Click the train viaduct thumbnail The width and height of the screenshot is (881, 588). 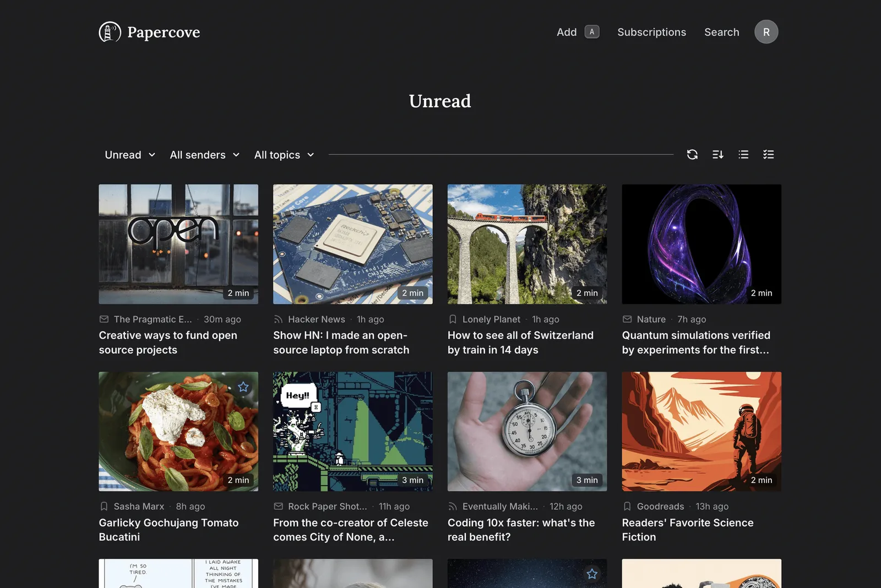(x=527, y=244)
